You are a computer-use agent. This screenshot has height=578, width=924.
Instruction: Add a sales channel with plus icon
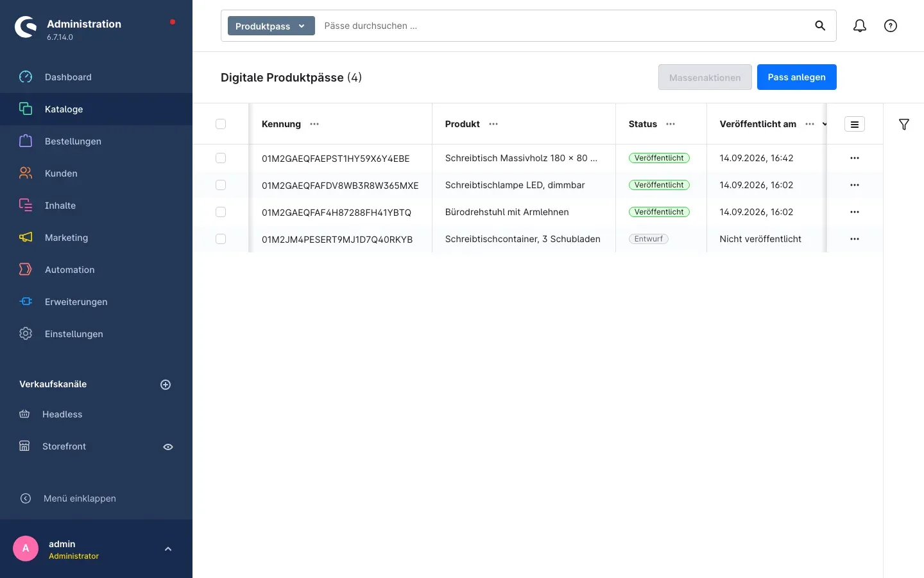click(x=166, y=385)
